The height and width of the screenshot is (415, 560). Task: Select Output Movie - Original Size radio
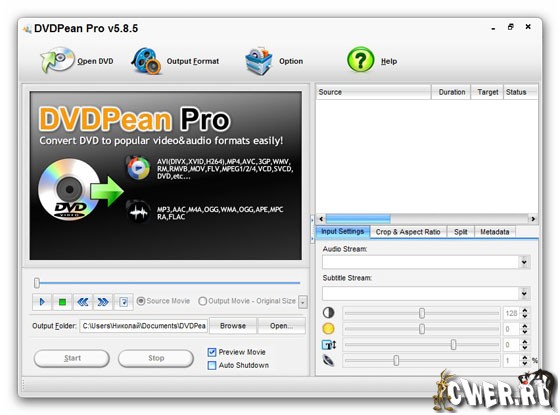coord(202,301)
